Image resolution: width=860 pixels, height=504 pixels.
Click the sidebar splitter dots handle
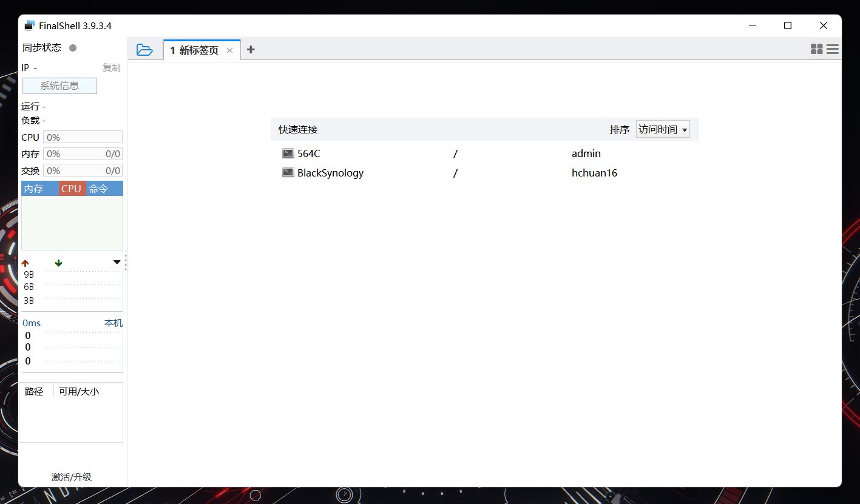tap(126, 263)
